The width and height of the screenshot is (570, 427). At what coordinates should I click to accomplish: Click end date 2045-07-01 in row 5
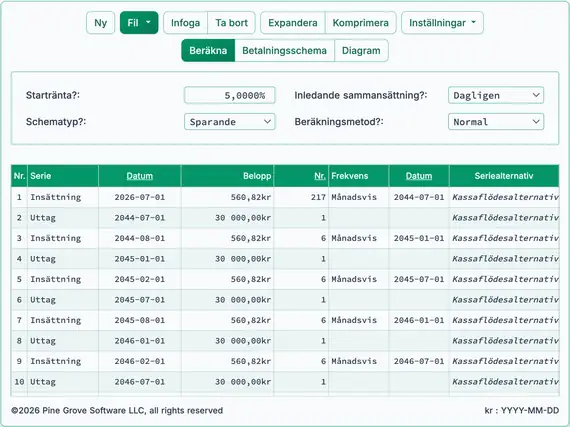click(x=419, y=279)
